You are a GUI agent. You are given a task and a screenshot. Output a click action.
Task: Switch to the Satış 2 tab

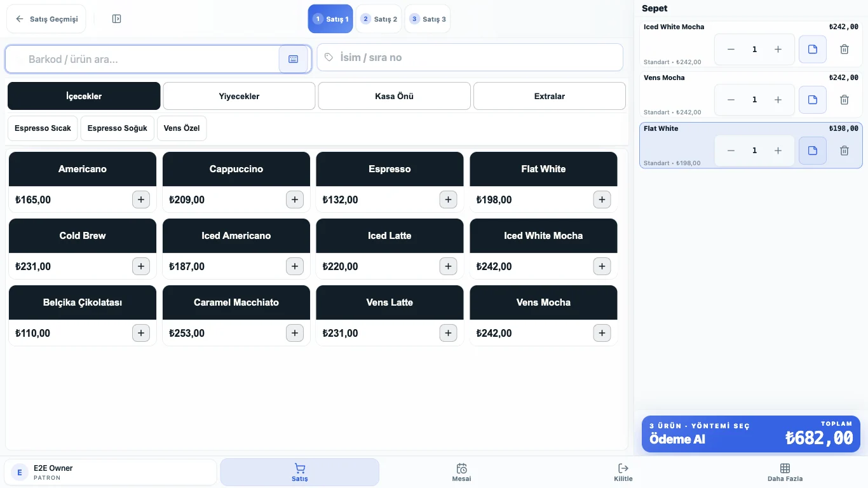[x=379, y=19]
